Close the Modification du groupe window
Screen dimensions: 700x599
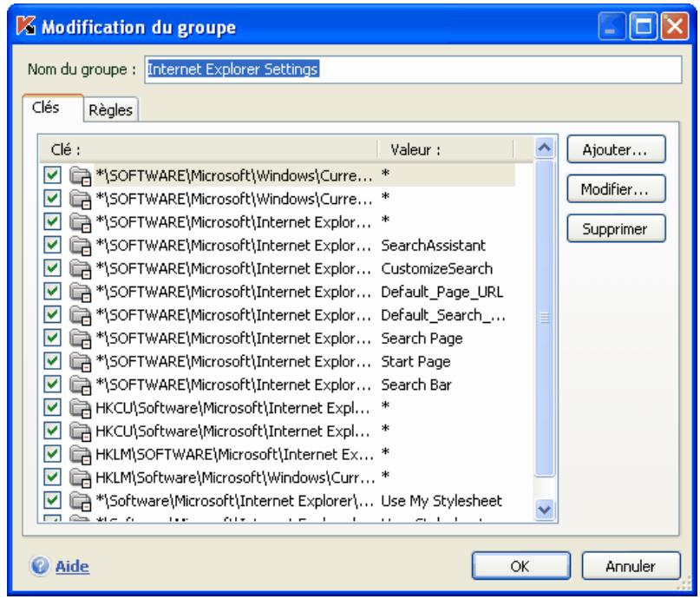[x=675, y=26]
